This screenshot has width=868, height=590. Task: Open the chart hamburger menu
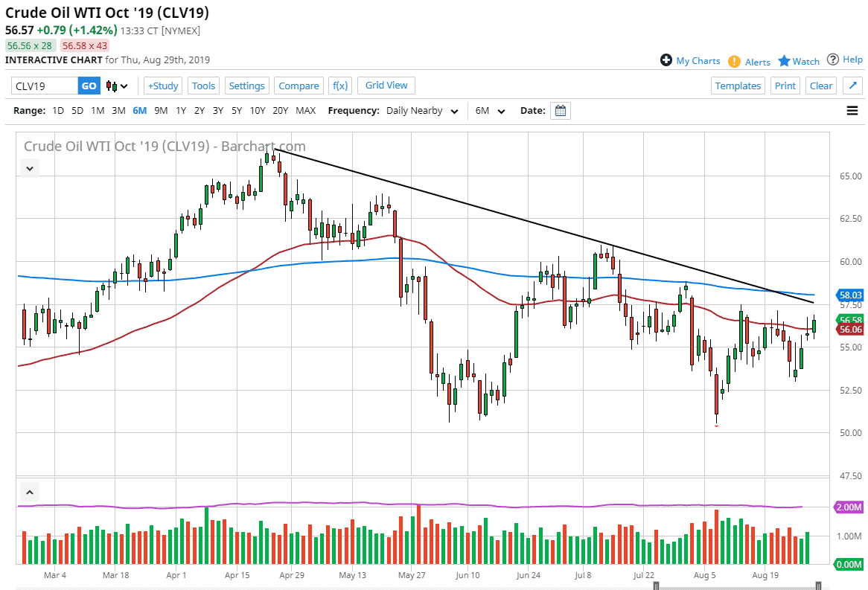(852, 110)
